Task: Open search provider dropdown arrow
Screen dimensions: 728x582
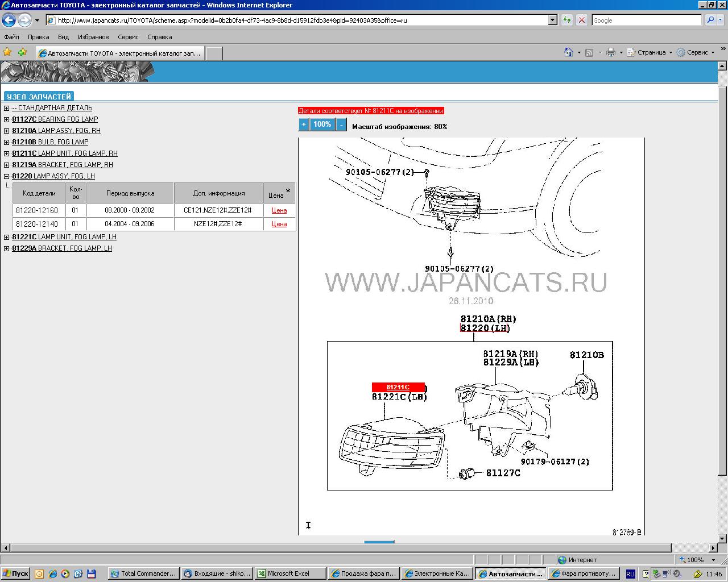Action: tap(721, 20)
